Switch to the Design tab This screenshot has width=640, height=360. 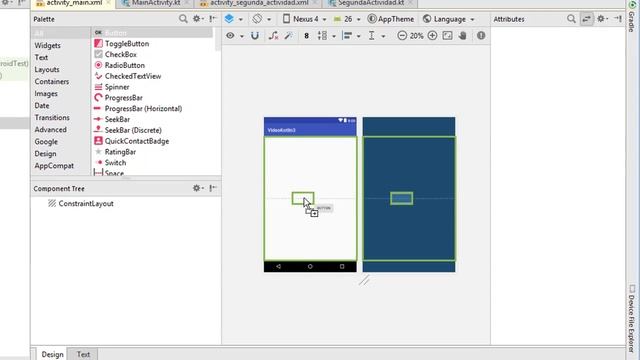coord(52,354)
